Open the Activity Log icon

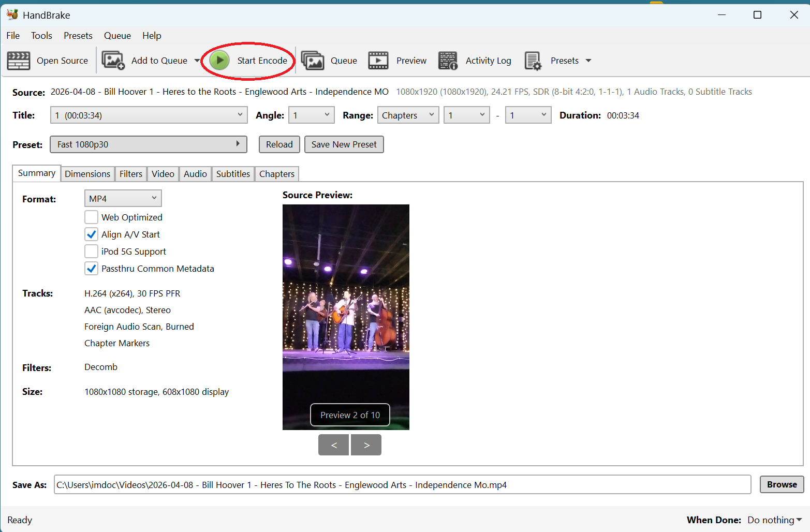448,61
